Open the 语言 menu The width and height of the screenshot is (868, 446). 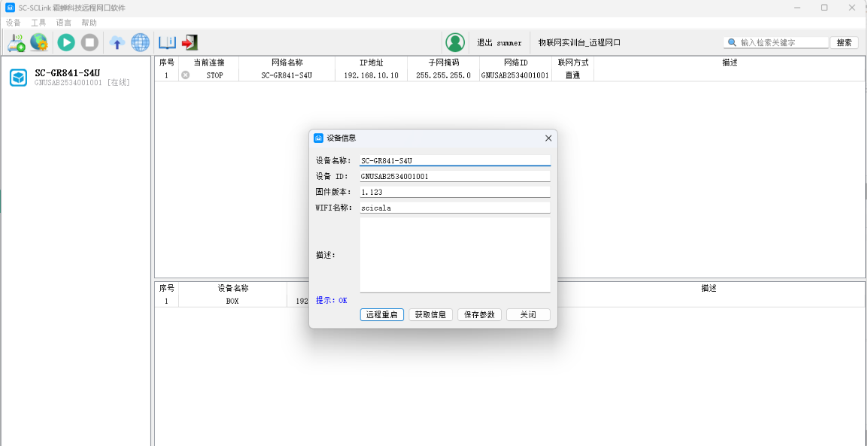pos(64,23)
